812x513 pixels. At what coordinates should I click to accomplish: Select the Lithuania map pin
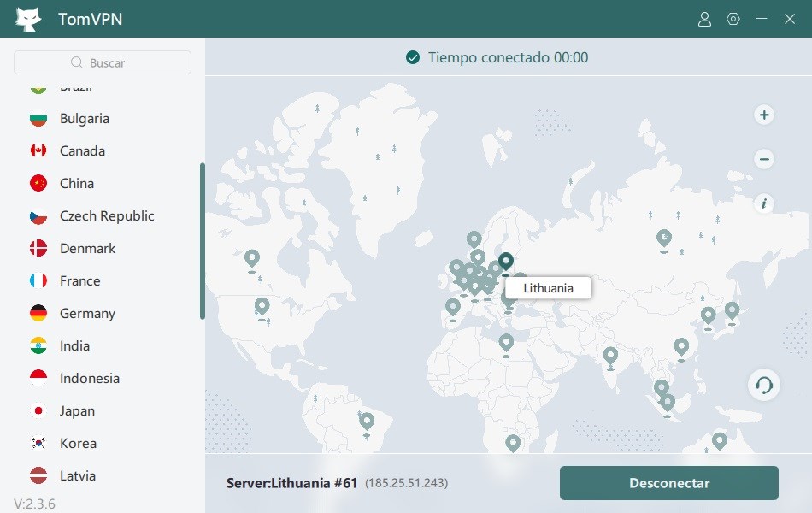pos(506,262)
